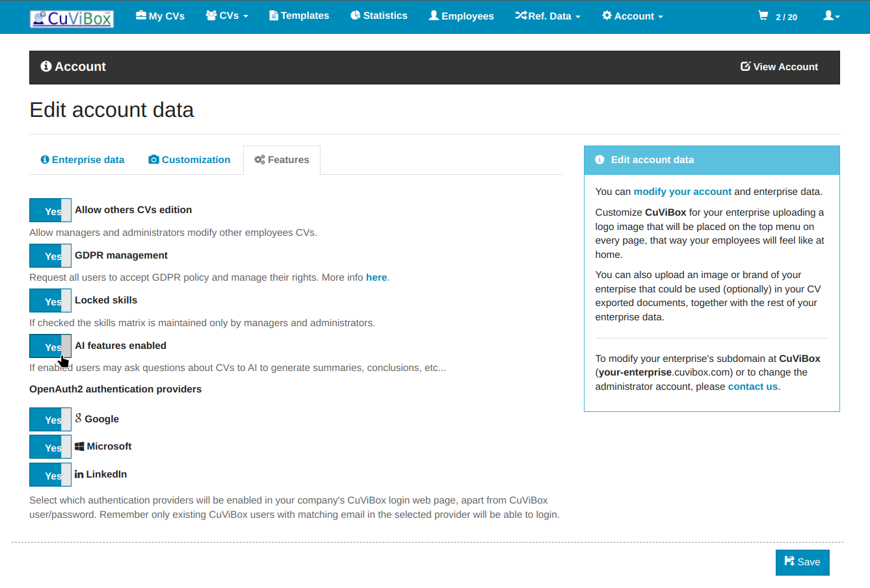Click the Google provider icon
870x588 pixels.
79,418
